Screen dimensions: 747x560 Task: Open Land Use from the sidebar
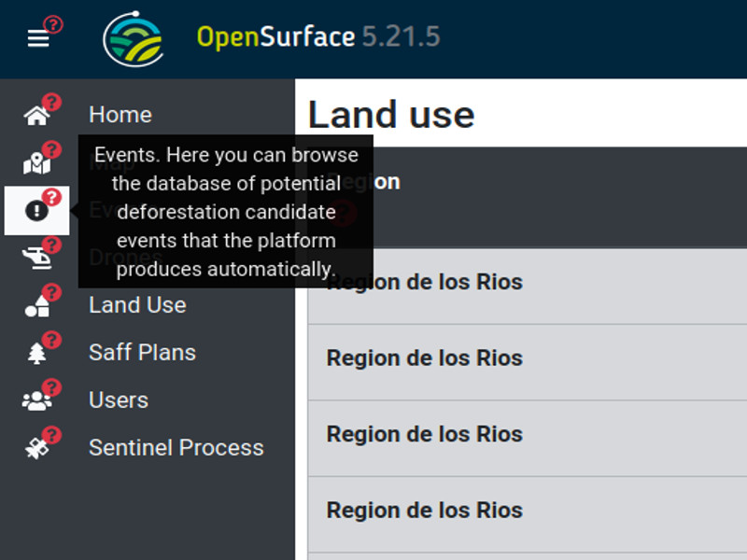[137, 305]
